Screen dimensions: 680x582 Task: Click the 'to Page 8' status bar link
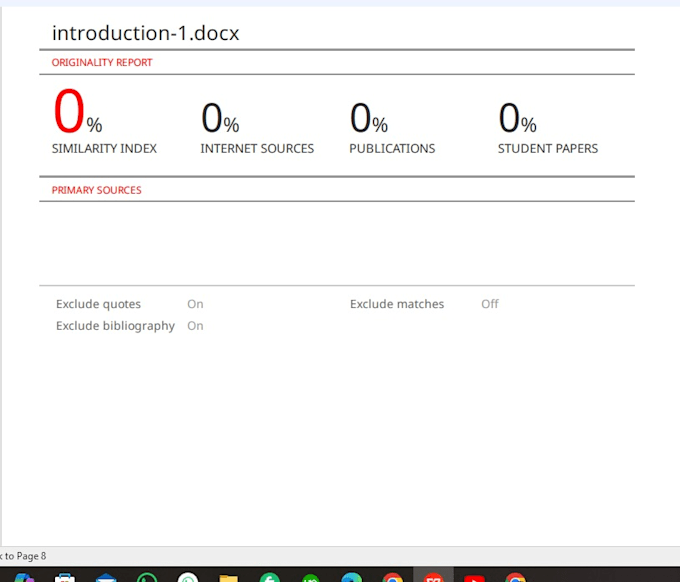coord(23,556)
